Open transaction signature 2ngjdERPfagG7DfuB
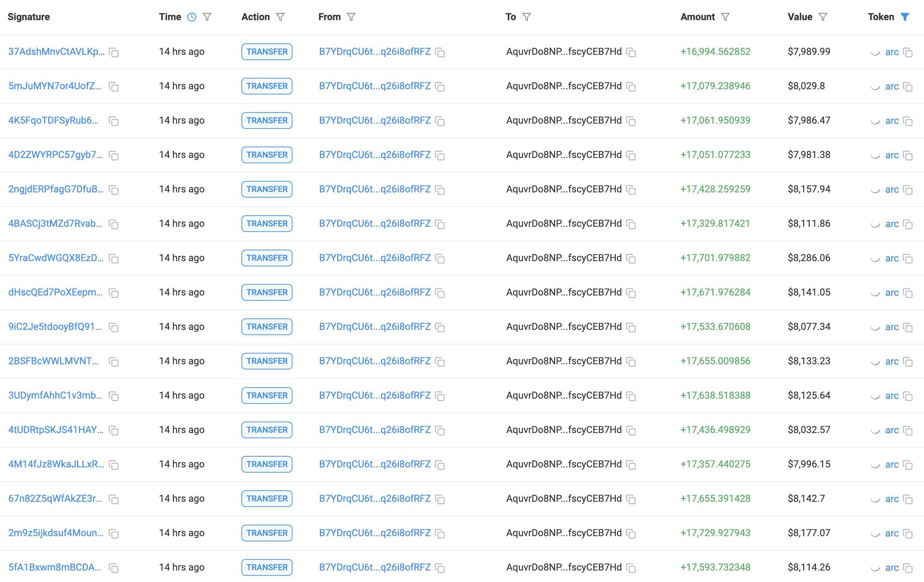The width and height of the screenshot is (924, 582). [56, 189]
